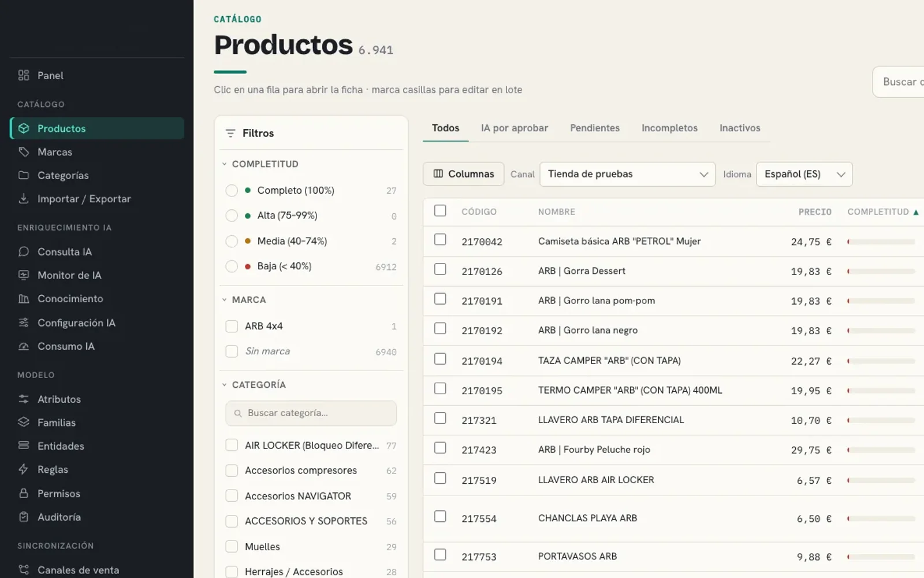Click the Conocimiento library icon
This screenshot has width=924, height=578.
(24, 299)
